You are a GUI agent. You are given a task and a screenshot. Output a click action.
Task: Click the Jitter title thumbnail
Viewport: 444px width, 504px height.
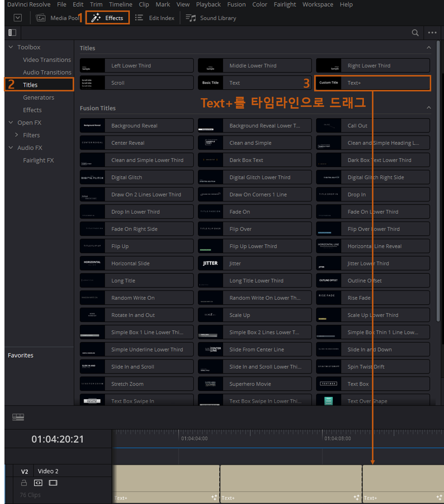[x=211, y=263]
